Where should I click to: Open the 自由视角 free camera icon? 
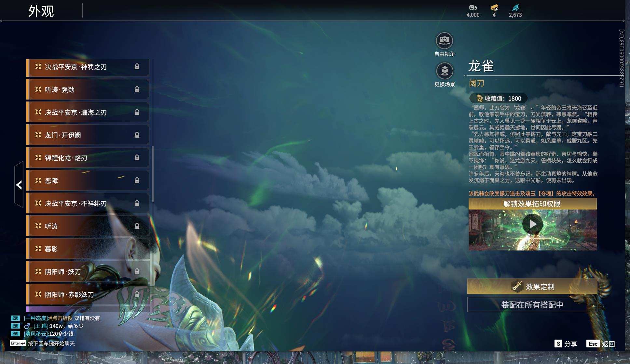coord(444,41)
